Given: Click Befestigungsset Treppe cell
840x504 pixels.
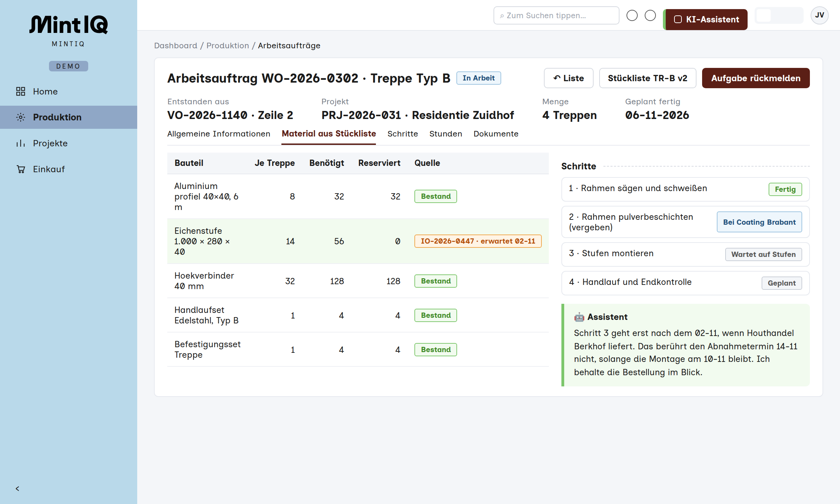Looking at the screenshot, I should click(208, 349).
